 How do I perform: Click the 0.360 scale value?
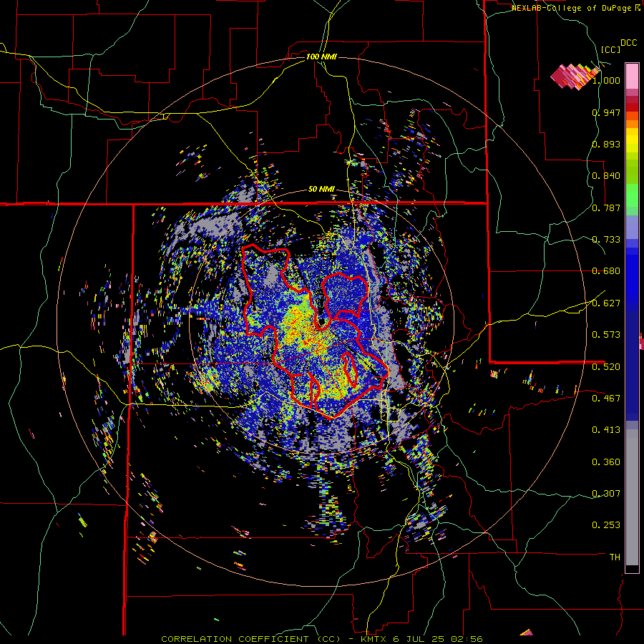(x=606, y=462)
